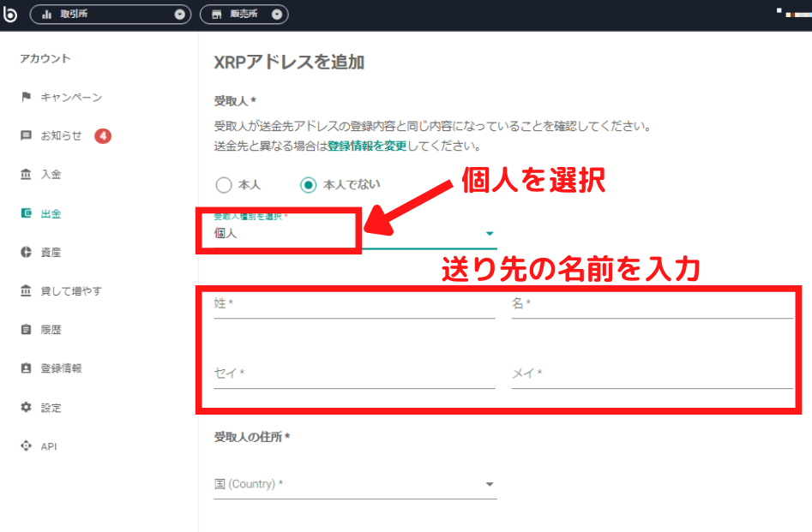Click the 登録情報を変更 link
Screen dimensions: 812x532
coord(367,146)
